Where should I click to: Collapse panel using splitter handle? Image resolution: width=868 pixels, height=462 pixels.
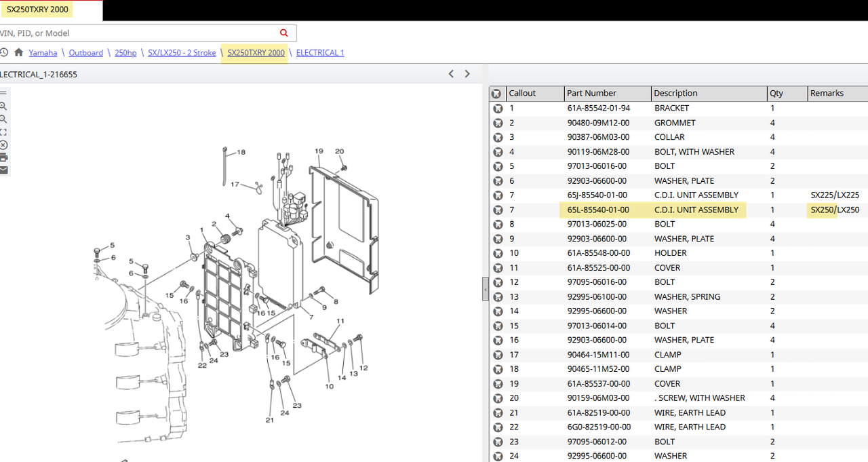(x=486, y=289)
